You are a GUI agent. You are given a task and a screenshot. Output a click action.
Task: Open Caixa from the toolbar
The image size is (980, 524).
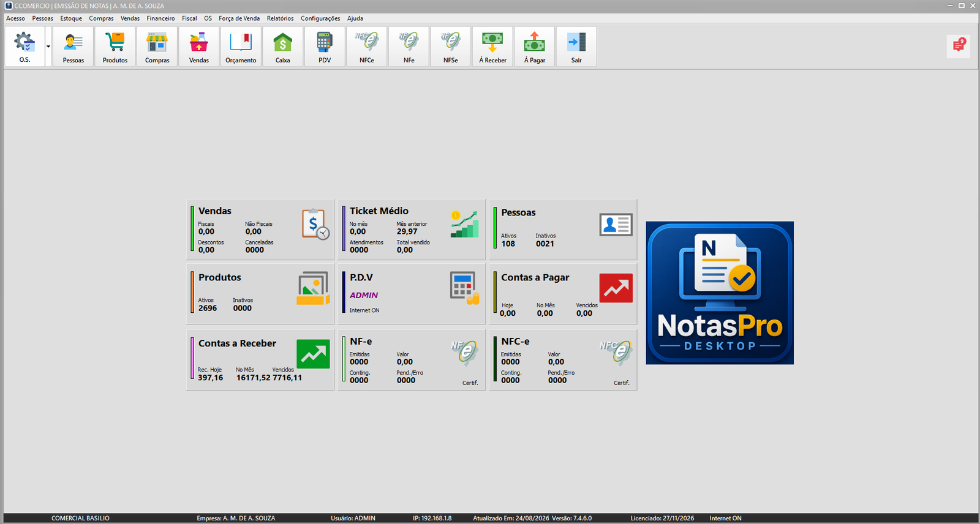click(x=283, y=47)
